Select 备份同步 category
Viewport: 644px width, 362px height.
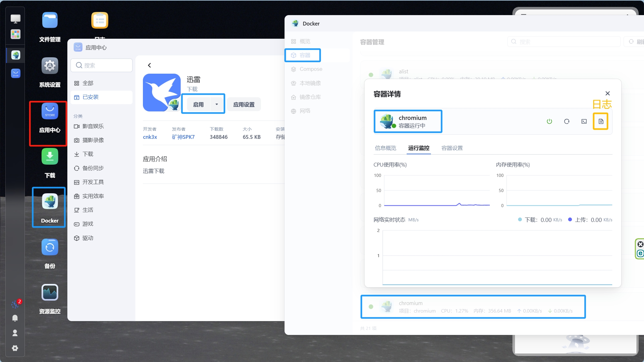pos(101,168)
